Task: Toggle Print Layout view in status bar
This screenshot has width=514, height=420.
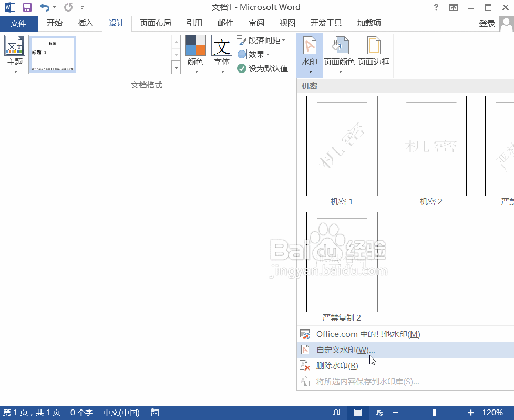Action: 358,412
